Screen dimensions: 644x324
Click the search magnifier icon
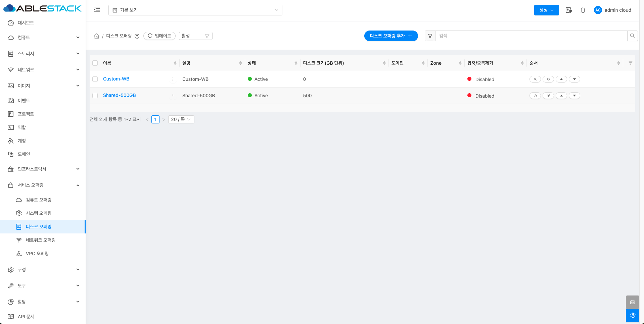(632, 36)
